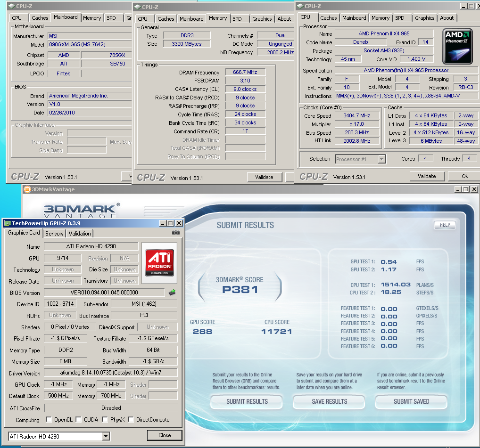Click the BIOS Version text field
Screen dimensions: 480x448
[x=104, y=293]
